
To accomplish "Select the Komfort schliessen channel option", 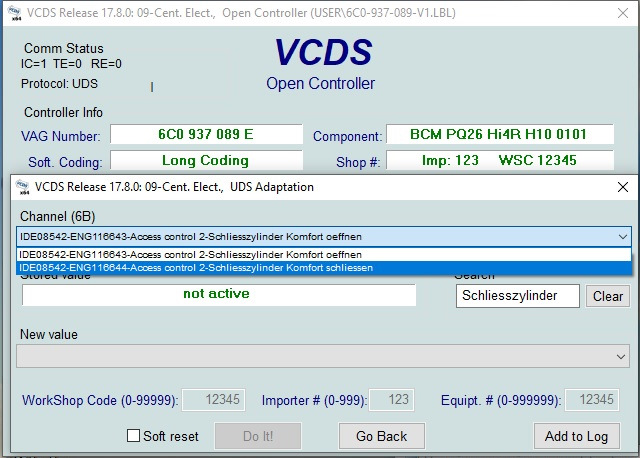I will pyautogui.click(x=324, y=268).
